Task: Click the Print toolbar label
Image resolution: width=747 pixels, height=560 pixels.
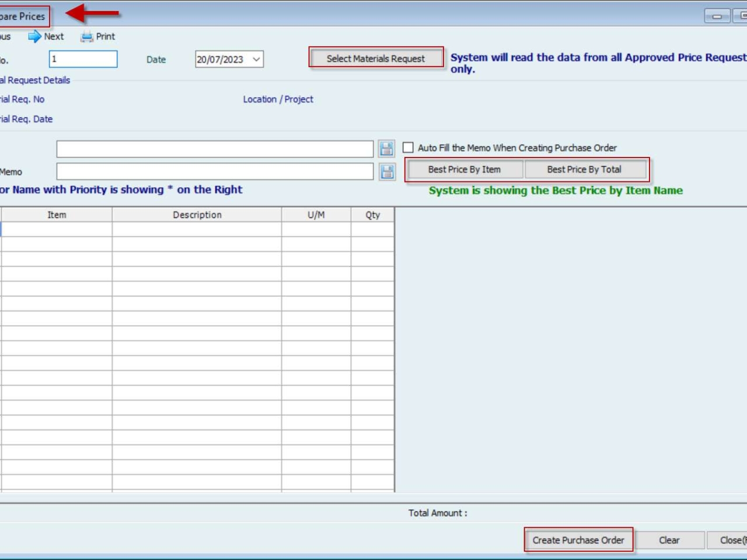Action: tap(106, 36)
